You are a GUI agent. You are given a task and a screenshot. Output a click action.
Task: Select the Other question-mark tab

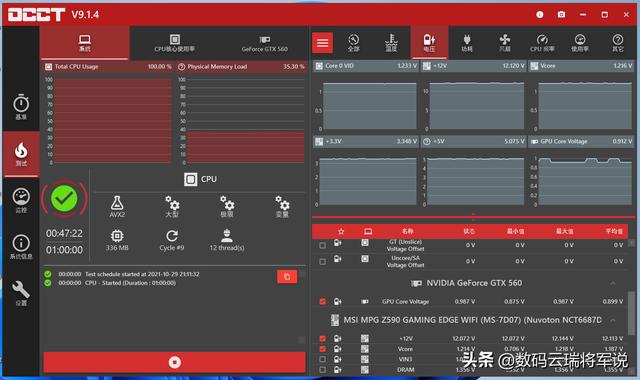(618, 42)
